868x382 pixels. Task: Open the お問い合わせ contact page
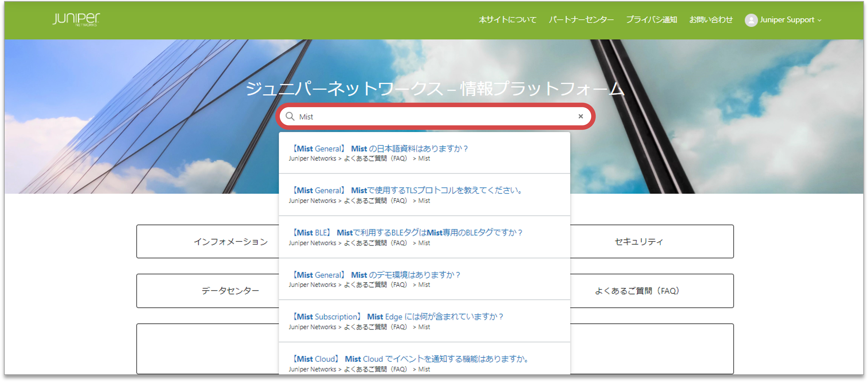(711, 19)
